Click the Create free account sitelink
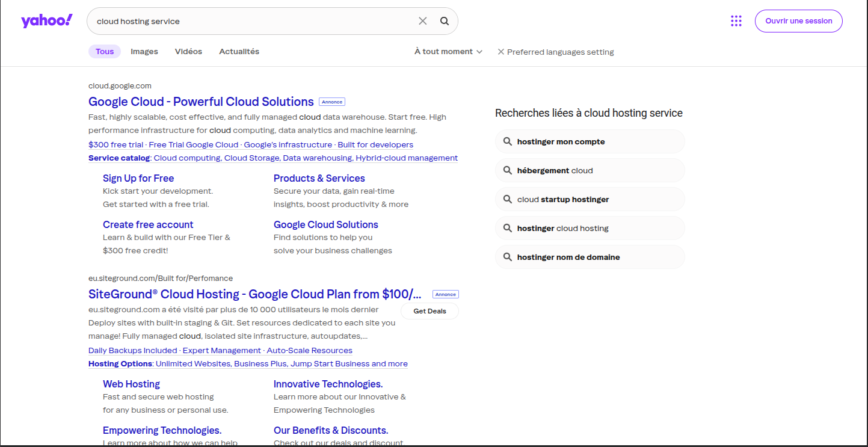 click(148, 224)
